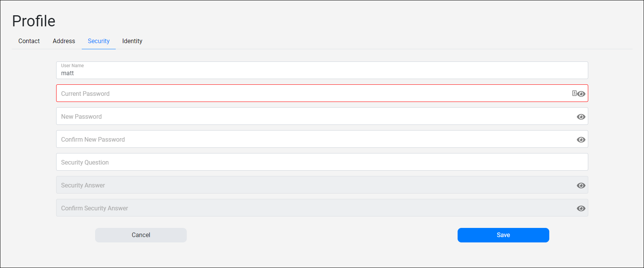
Task: Go to the Identity tab
Action: pos(132,41)
